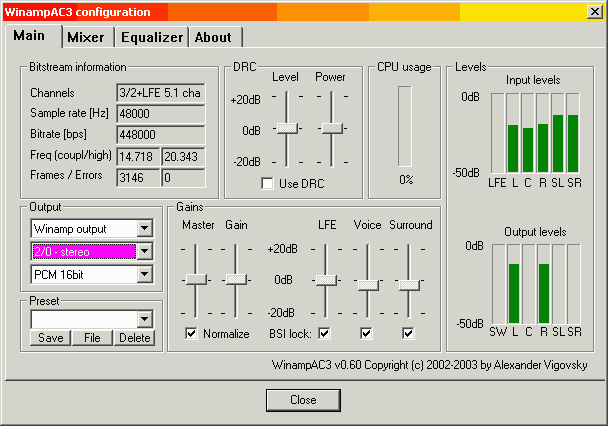Click the Channels field showing 3/2+LFE
Image resolution: width=608 pixels, height=426 pixels.
(x=161, y=93)
